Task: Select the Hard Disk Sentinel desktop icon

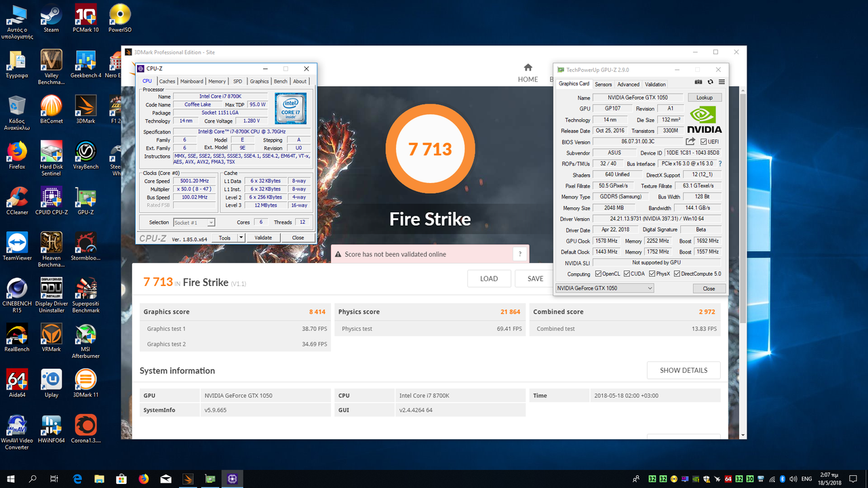Action: coord(51,158)
